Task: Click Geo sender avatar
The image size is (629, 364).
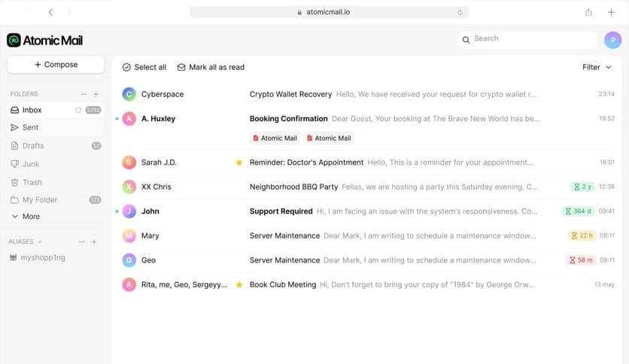Action: tap(129, 260)
